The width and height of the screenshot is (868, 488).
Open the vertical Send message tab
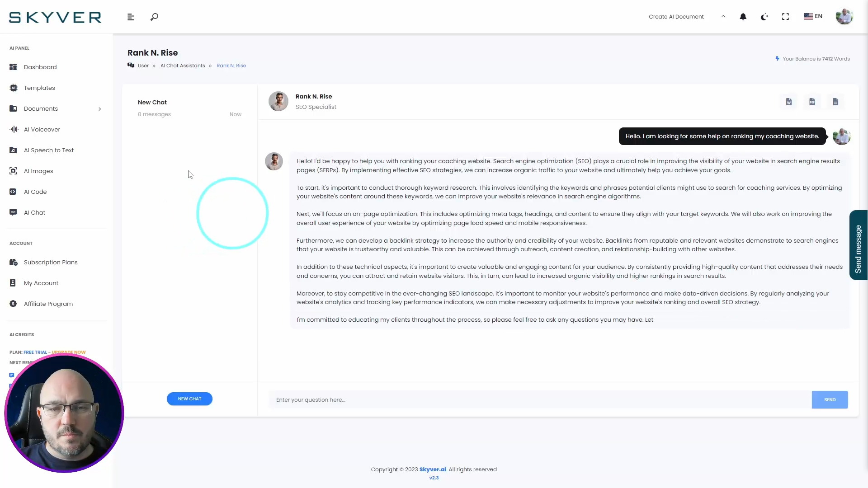tap(858, 245)
